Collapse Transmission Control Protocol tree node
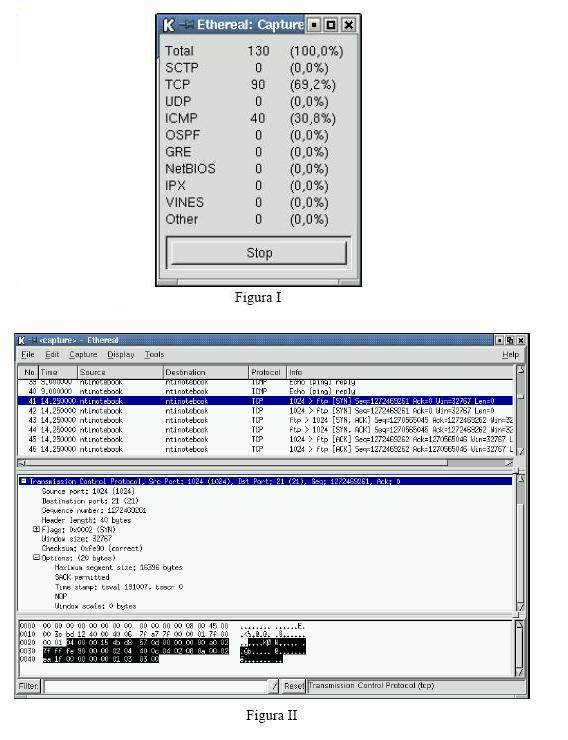The height and width of the screenshot is (740, 568). click(x=23, y=481)
